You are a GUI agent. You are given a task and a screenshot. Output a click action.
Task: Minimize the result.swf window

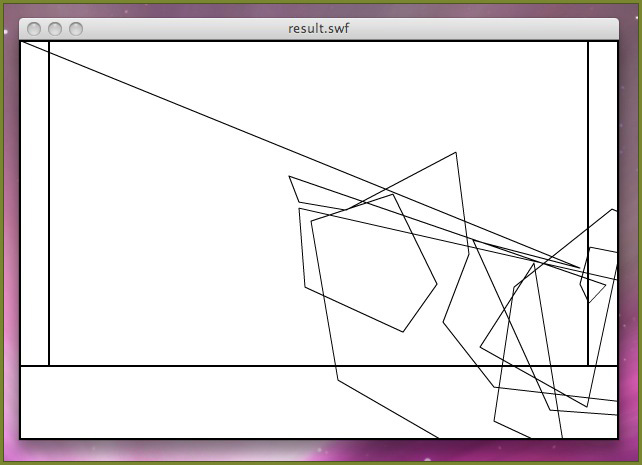55,29
